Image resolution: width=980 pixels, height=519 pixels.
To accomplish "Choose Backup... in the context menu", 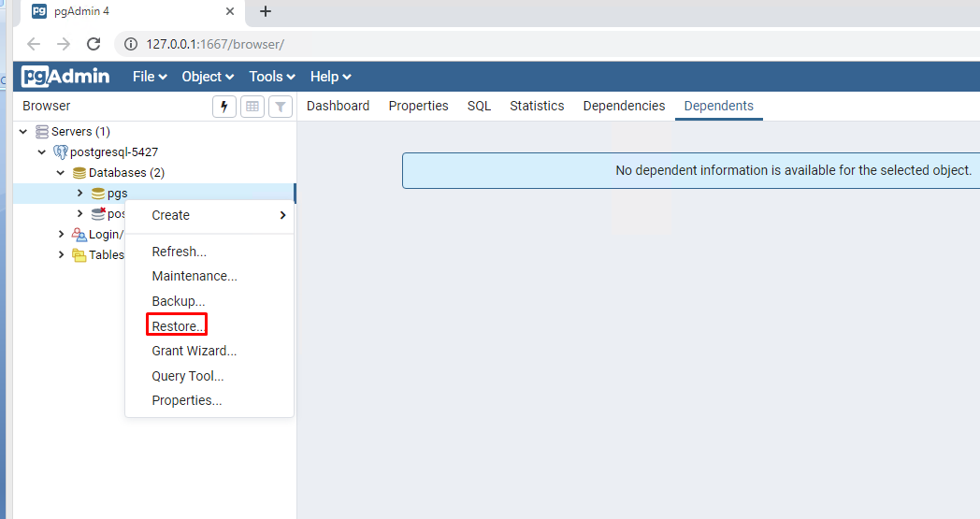I will (178, 301).
